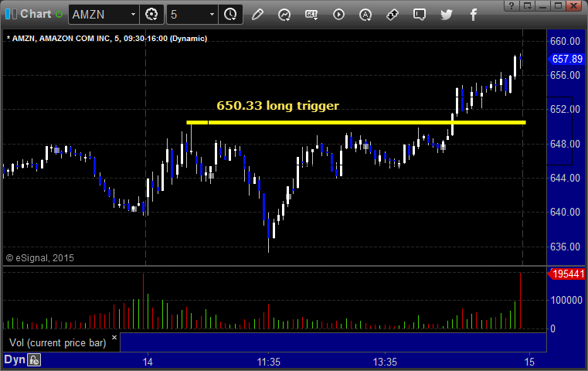Click the 648.00 price axis label

click(x=565, y=144)
